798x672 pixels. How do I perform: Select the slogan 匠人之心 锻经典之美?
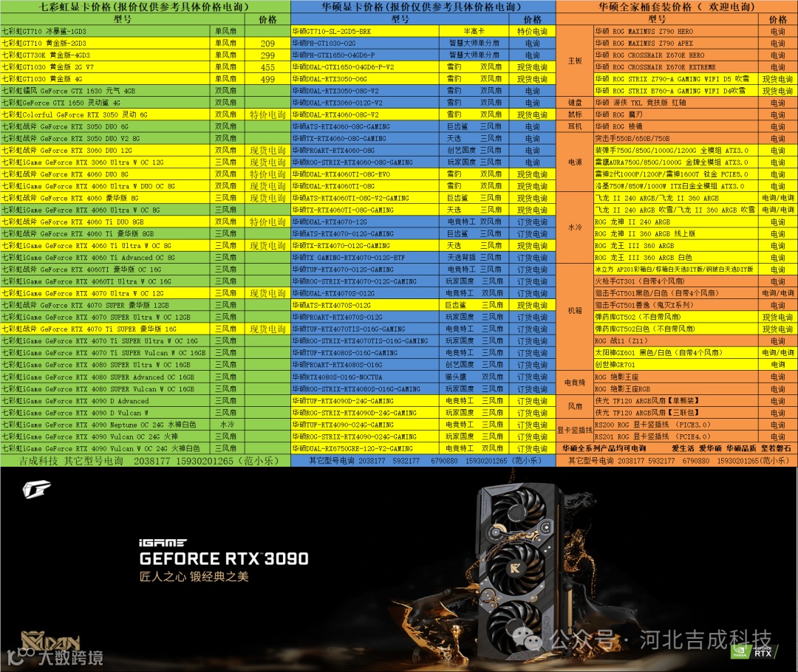(x=194, y=576)
